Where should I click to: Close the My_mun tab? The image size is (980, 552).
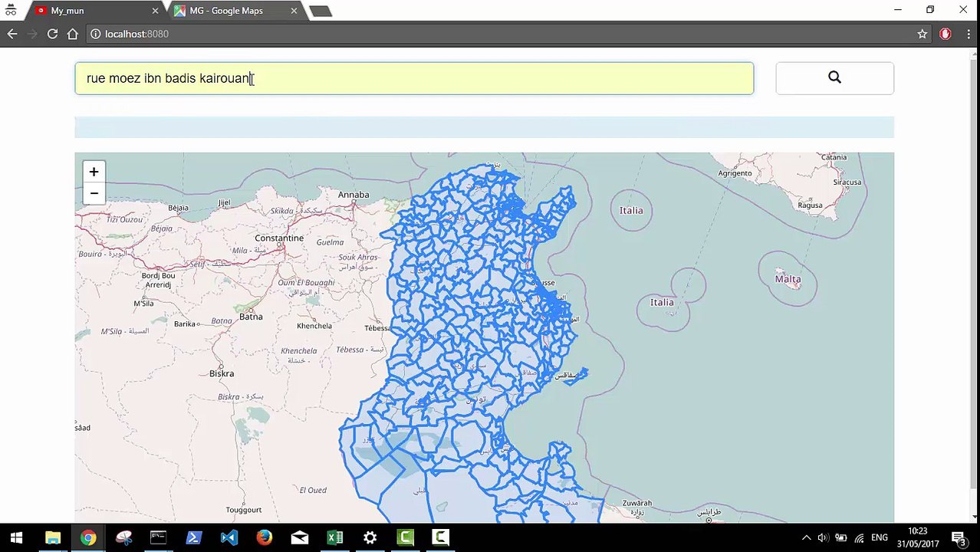point(155,11)
